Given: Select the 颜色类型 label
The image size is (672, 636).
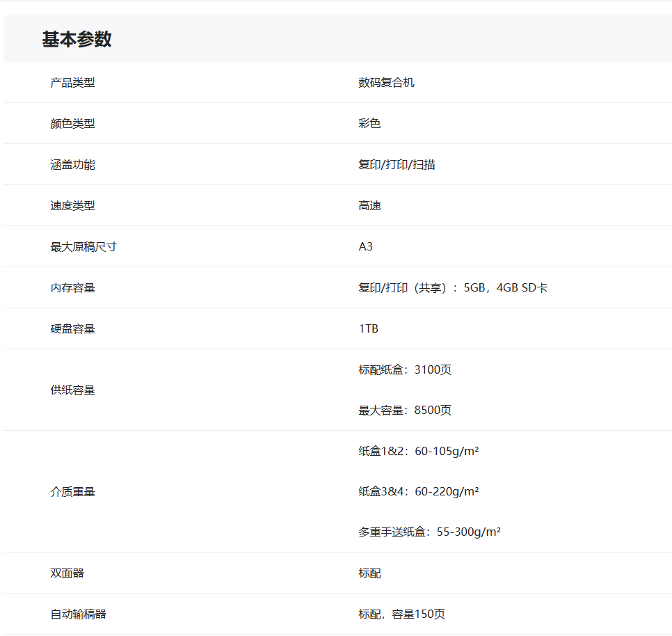Looking at the screenshot, I should [72, 124].
